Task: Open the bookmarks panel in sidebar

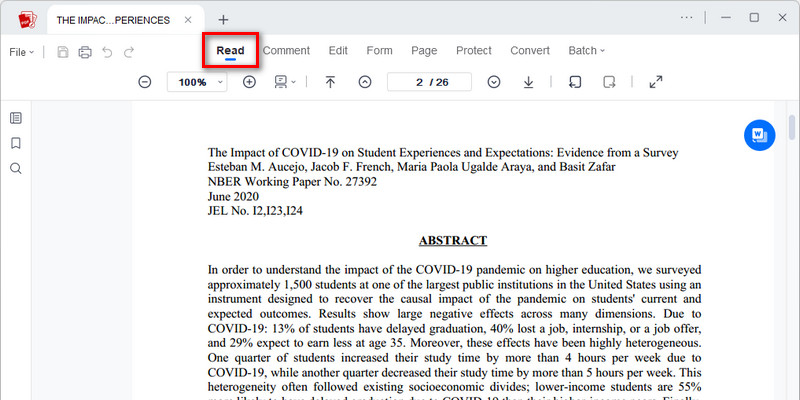Action: point(16,143)
